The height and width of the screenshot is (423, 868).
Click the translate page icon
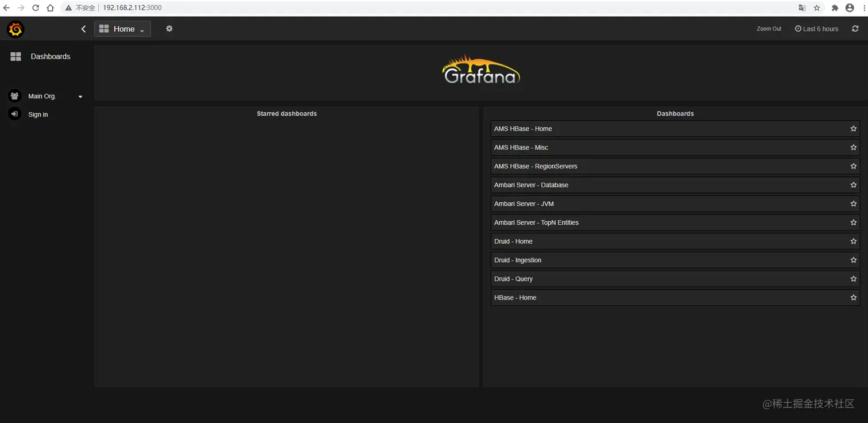pos(802,8)
